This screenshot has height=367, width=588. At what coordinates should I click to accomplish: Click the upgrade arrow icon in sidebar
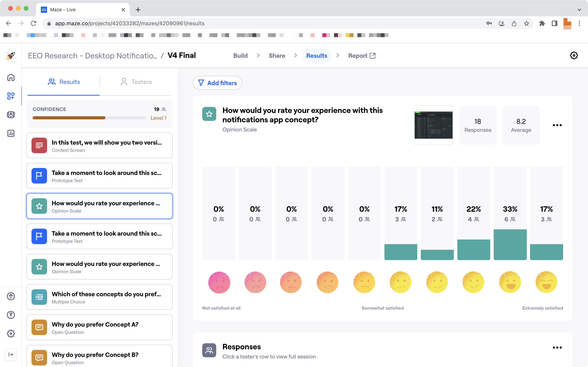(x=11, y=296)
